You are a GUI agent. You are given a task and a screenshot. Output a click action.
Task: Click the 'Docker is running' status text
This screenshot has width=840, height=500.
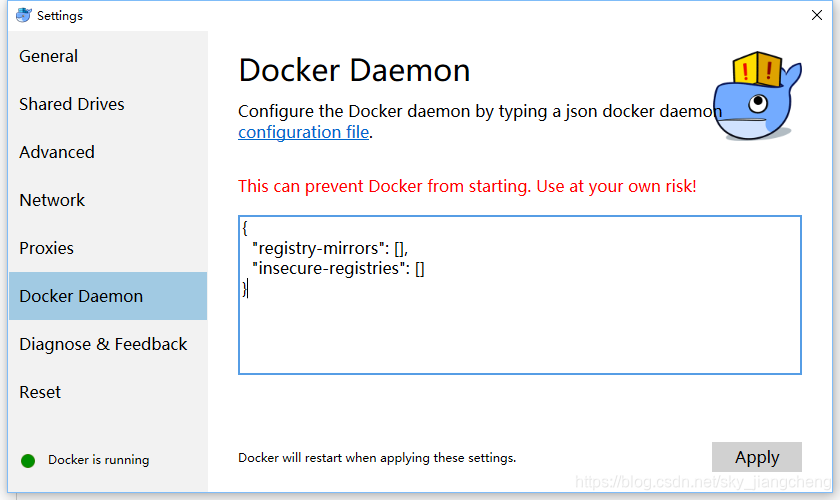click(x=99, y=460)
